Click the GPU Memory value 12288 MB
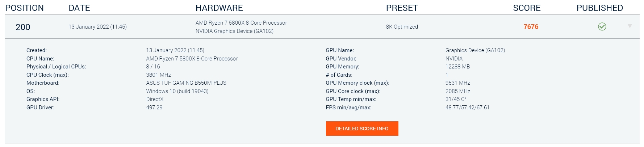This screenshot has width=644, height=147. (457, 67)
